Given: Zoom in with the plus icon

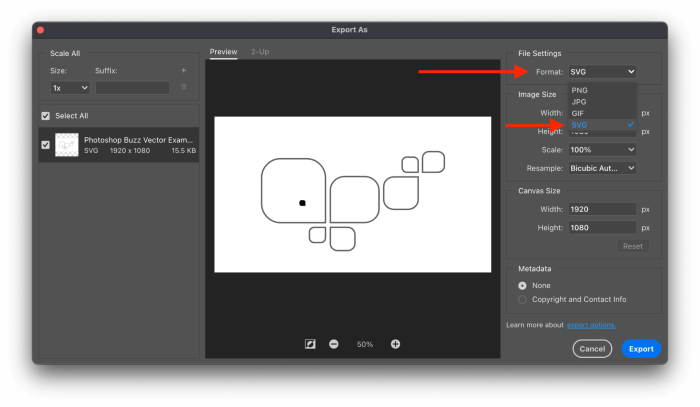Looking at the screenshot, I should tap(395, 344).
